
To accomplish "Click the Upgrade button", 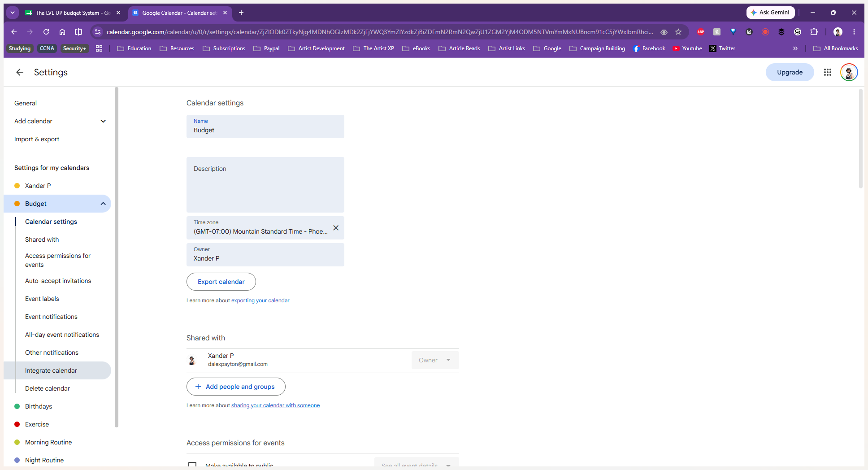I will tap(790, 72).
